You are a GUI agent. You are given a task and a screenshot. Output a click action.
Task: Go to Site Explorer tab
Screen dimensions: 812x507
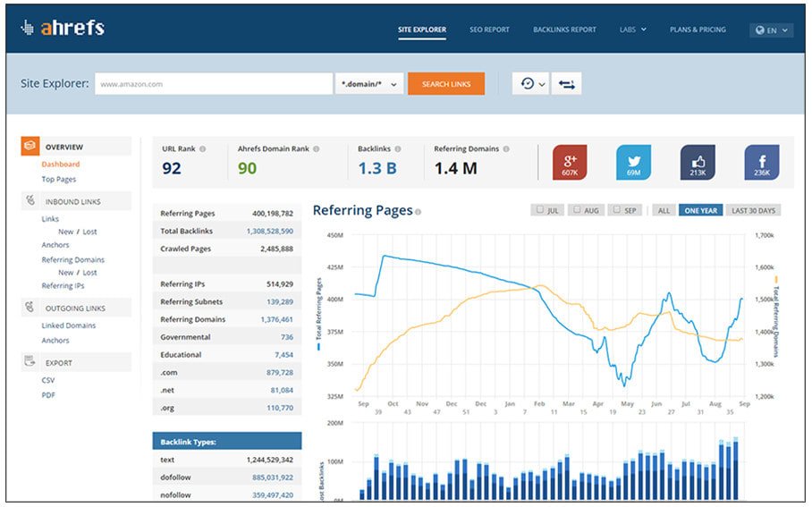click(x=422, y=30)
